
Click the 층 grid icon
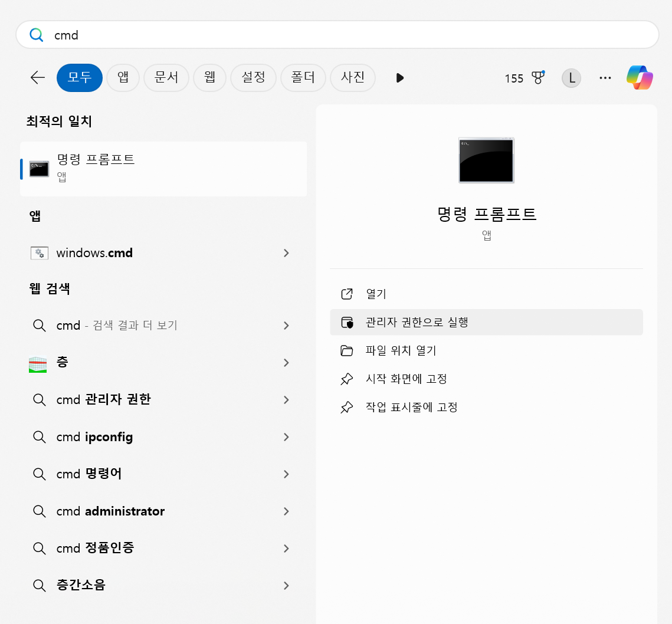click(x=38, y=364)
